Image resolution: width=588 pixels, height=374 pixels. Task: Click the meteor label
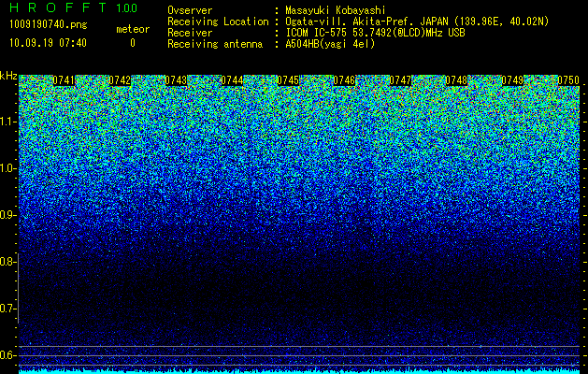133,29
